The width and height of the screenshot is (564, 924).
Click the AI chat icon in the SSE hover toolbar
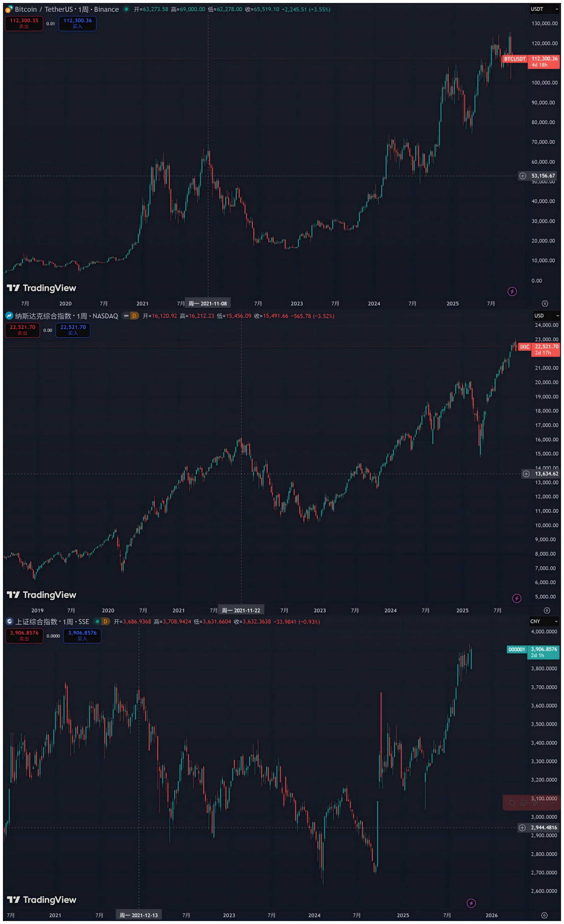point(524,803)
